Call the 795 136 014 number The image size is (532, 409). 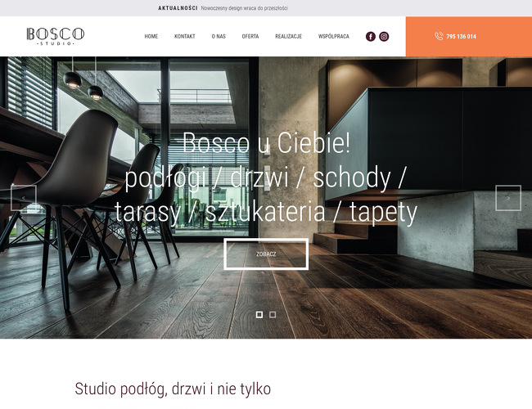click(x=461, y=37)
